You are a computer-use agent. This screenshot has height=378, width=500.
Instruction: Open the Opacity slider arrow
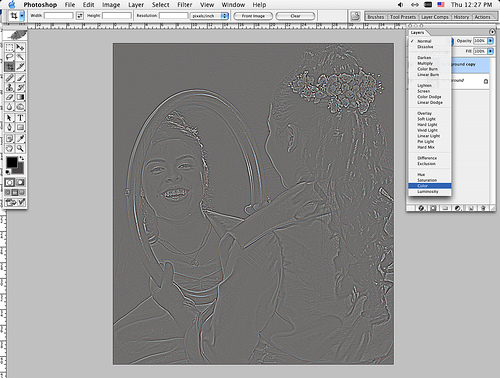pos(491,41)
